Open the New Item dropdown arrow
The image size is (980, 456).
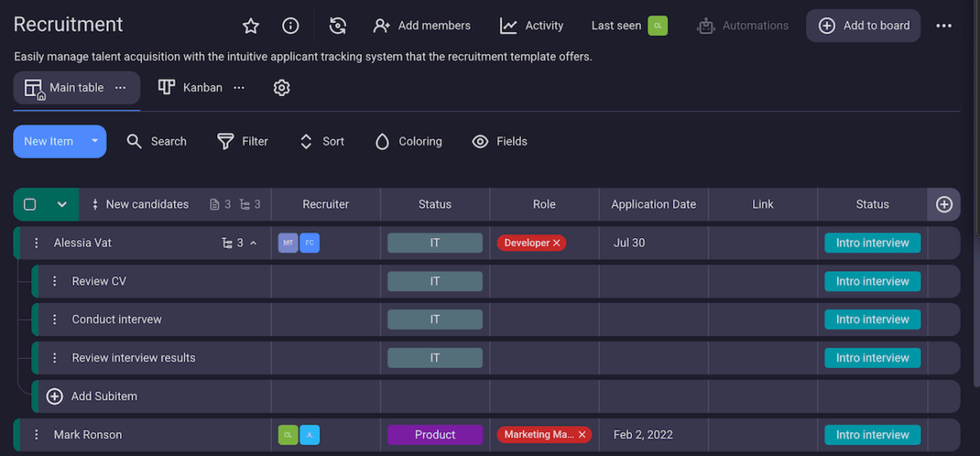94,141
